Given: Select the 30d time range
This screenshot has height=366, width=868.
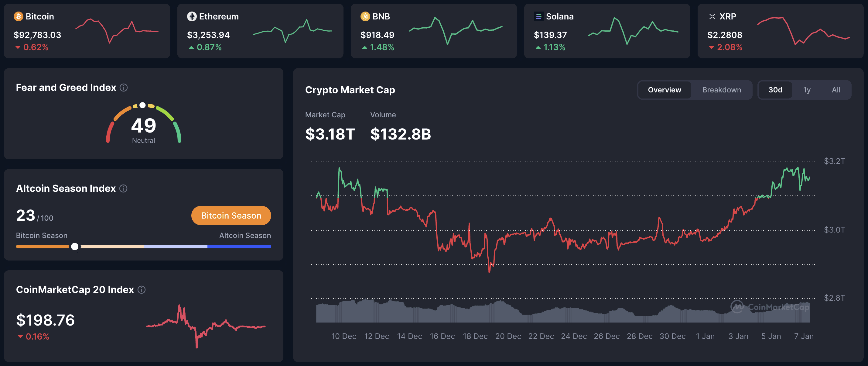Looking at the screenshot, I should click(776, 90).
